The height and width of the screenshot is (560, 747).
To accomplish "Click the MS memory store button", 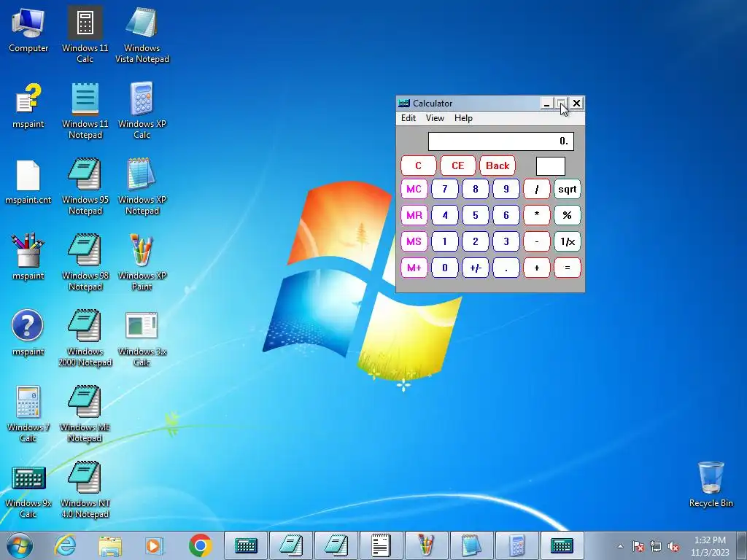I will (414, 241).
